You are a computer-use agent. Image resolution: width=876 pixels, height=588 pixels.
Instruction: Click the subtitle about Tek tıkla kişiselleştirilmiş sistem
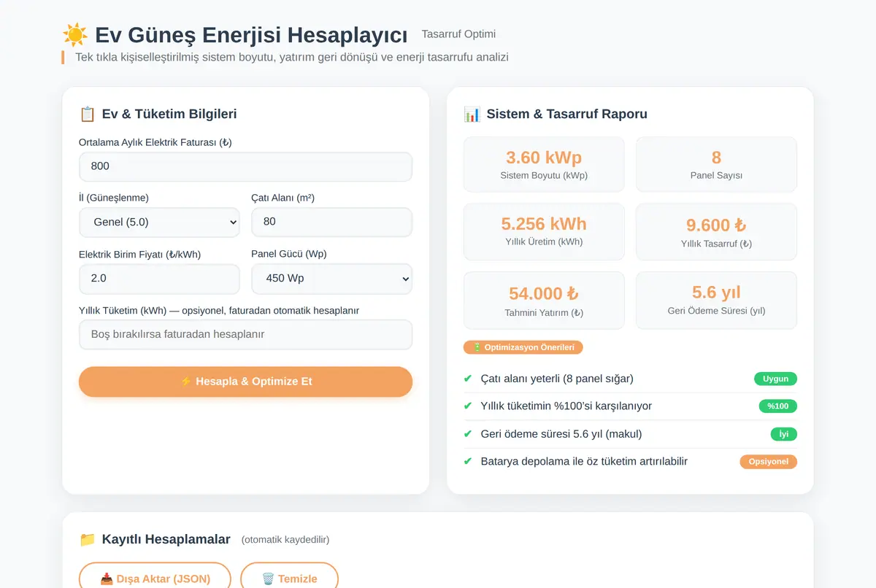pyautogui.click(x=292, y=57)
